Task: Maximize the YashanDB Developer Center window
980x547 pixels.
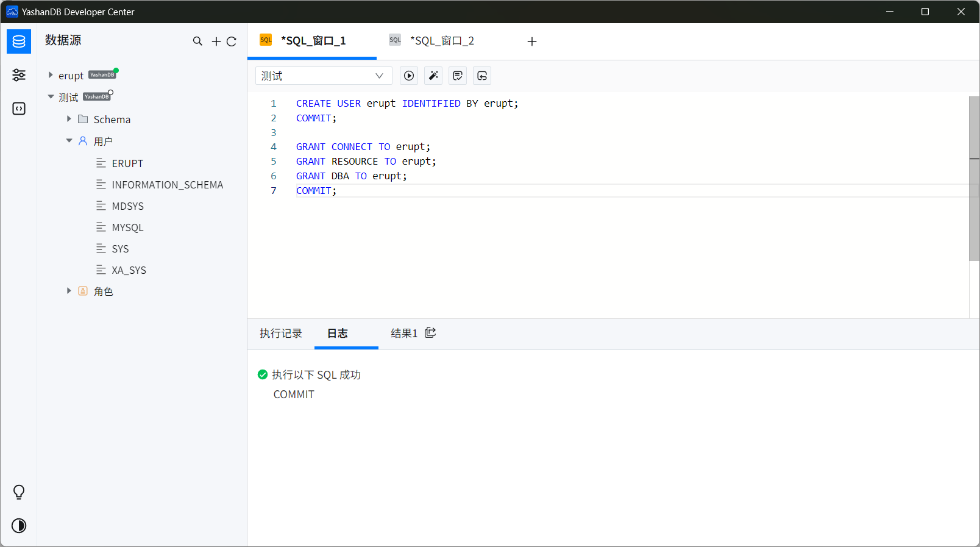Action: pos(925,12)
